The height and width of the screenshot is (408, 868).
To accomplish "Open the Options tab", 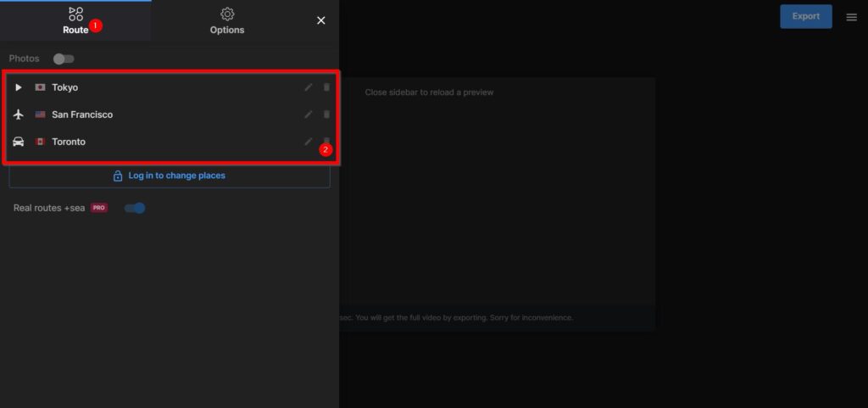I will tap(227, 21).
